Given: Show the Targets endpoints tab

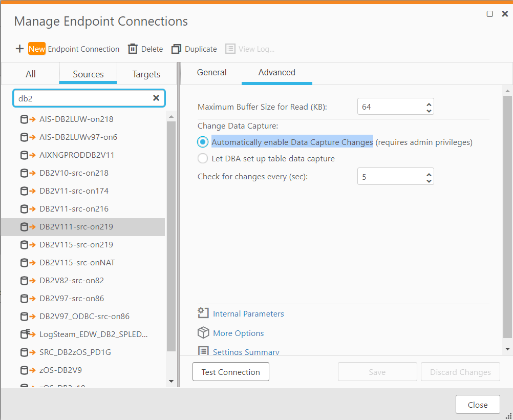Looking at the screenshot, I should point(146,74).
